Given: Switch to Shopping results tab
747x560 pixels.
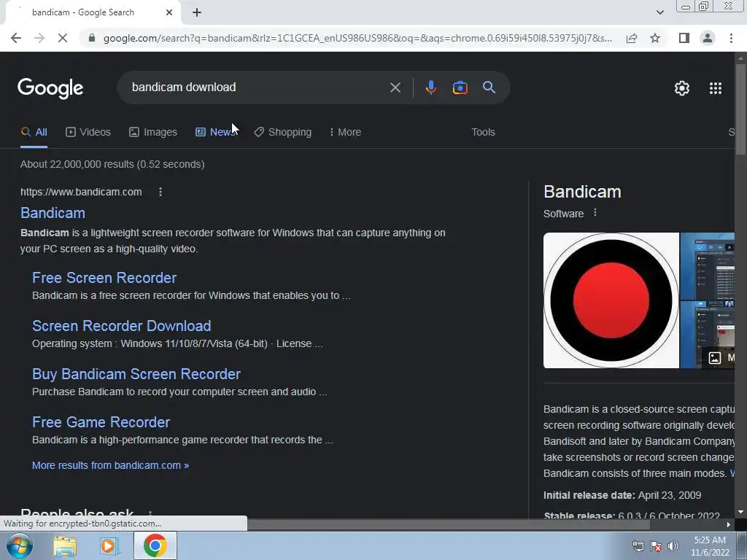Looking at the screenshot, I should pos(282,133).
